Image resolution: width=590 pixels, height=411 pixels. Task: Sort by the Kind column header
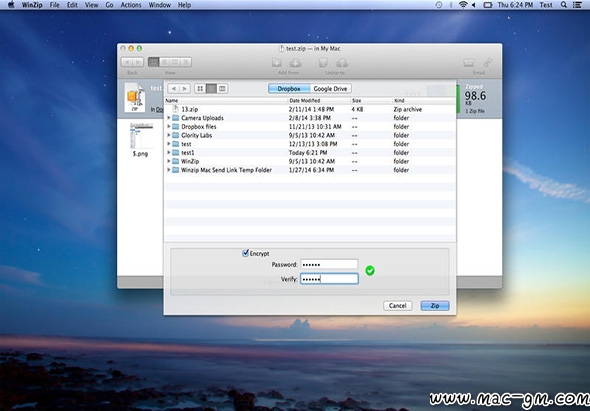[424, 100]
